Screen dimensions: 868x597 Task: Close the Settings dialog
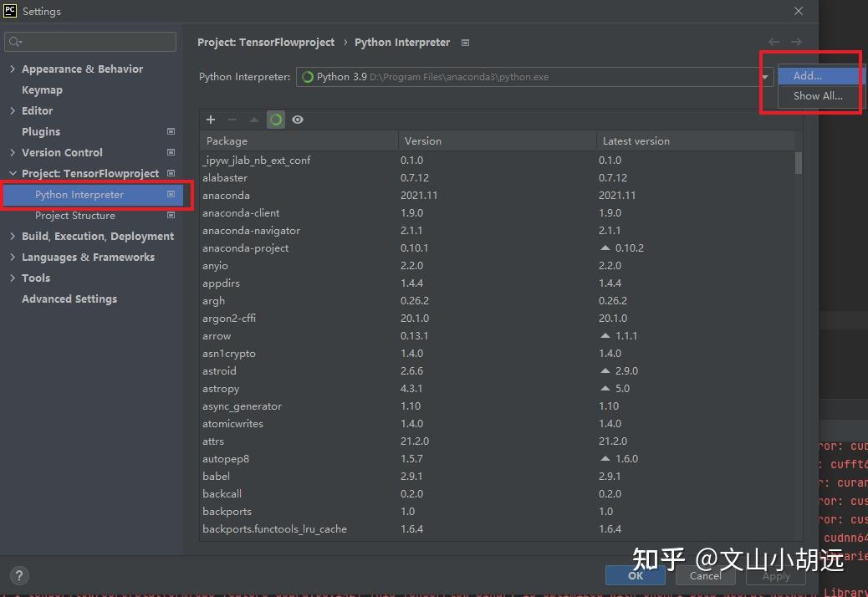coord(799,11)
